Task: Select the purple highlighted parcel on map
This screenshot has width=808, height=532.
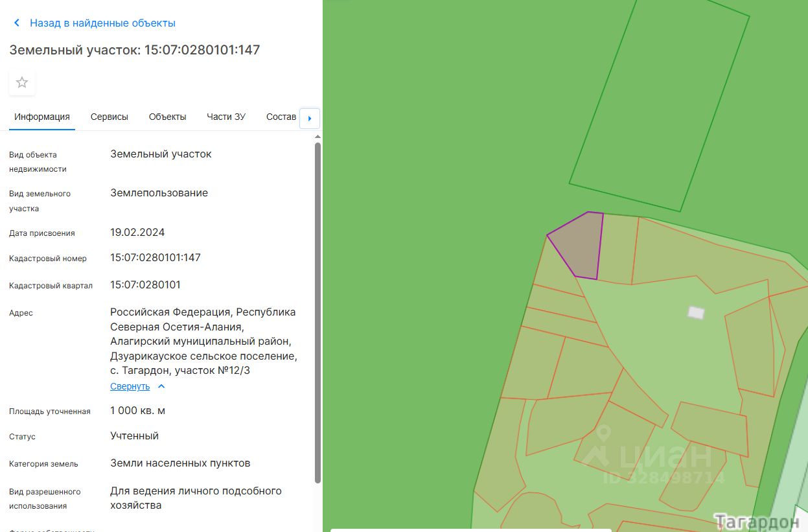Action: click(x=579, y=246)
